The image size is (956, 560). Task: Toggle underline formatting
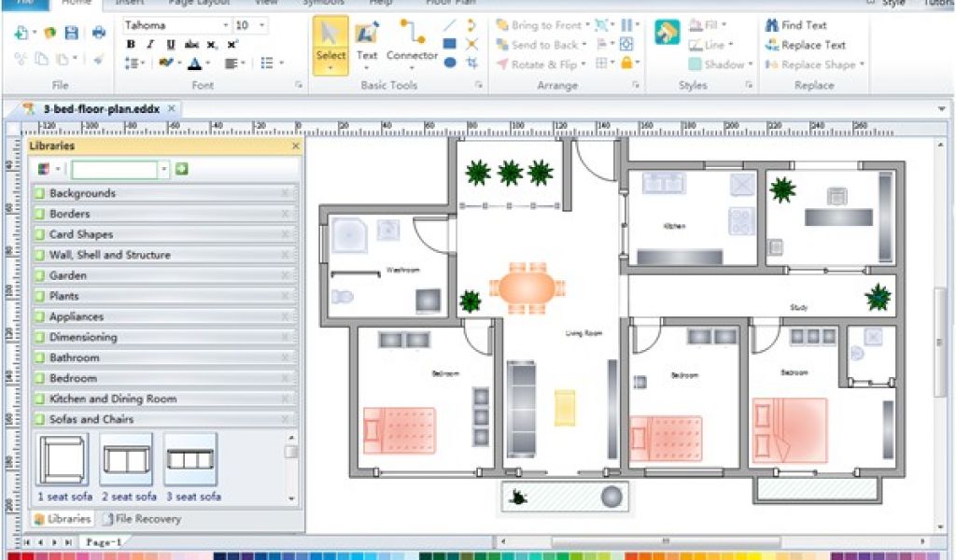click(170, 45)
